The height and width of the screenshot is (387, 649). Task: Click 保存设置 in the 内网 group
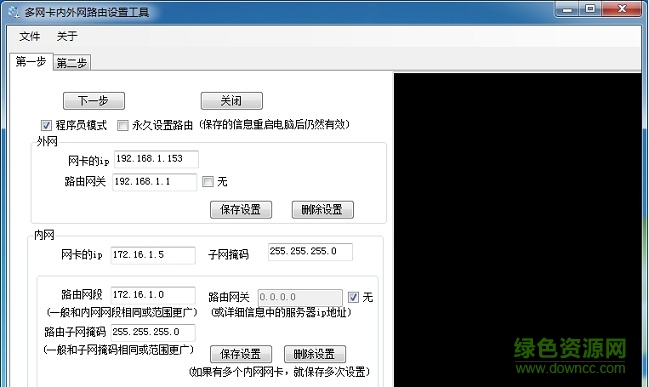[240, 354]
